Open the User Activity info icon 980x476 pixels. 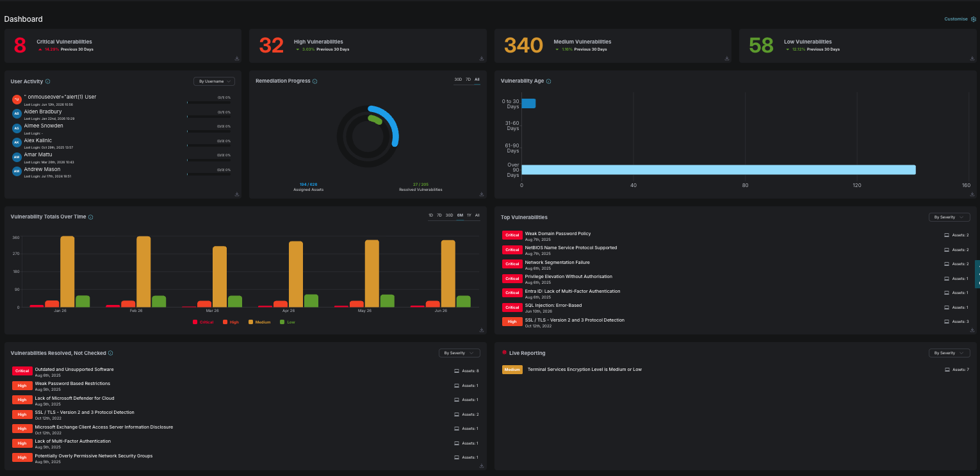coord(48,82)
